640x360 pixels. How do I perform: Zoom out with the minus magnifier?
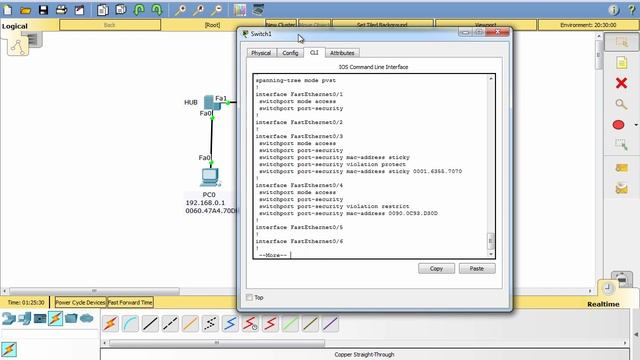pyautogui.click(x=217, y=10)
